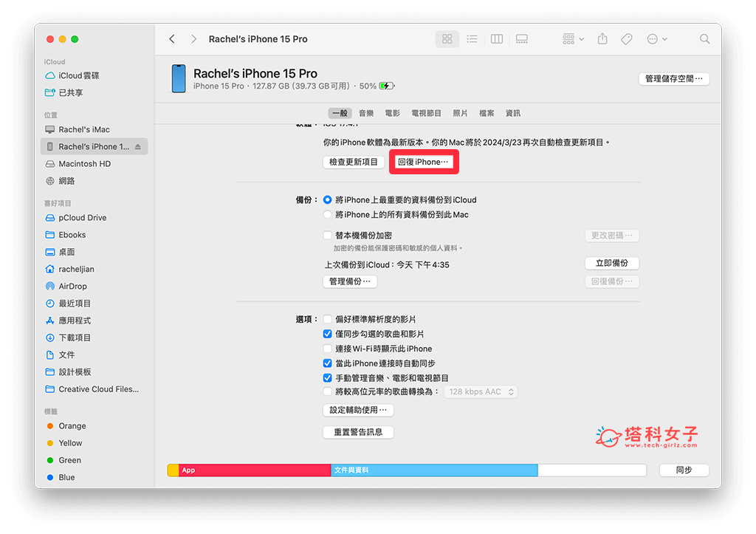
Task: Switch to the 一般 tab
Action: pyautogui.click(x=340, y=113)
